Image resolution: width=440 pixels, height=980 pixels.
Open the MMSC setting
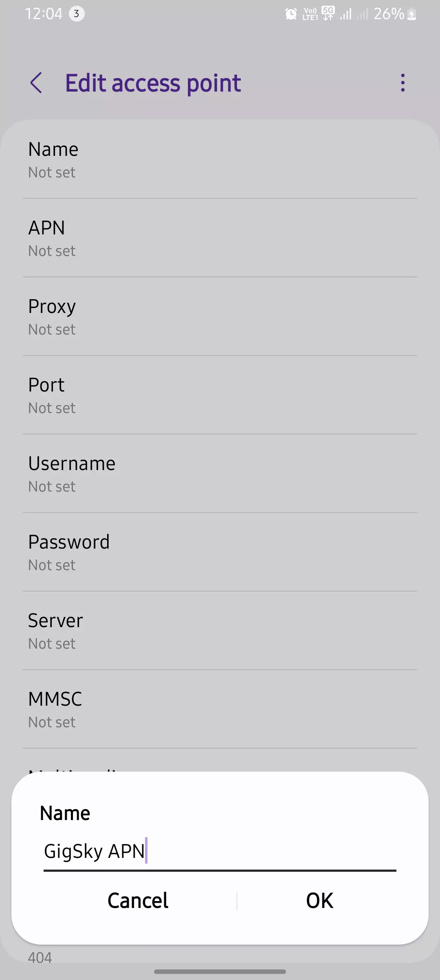(x=220, y=710)
